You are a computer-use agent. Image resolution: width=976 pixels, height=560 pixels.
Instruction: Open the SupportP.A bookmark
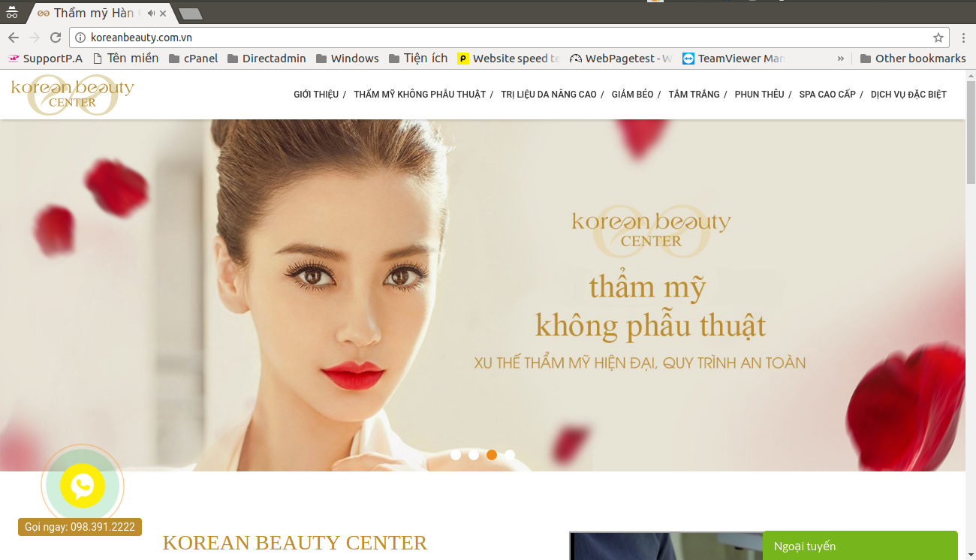coord(45,59)
